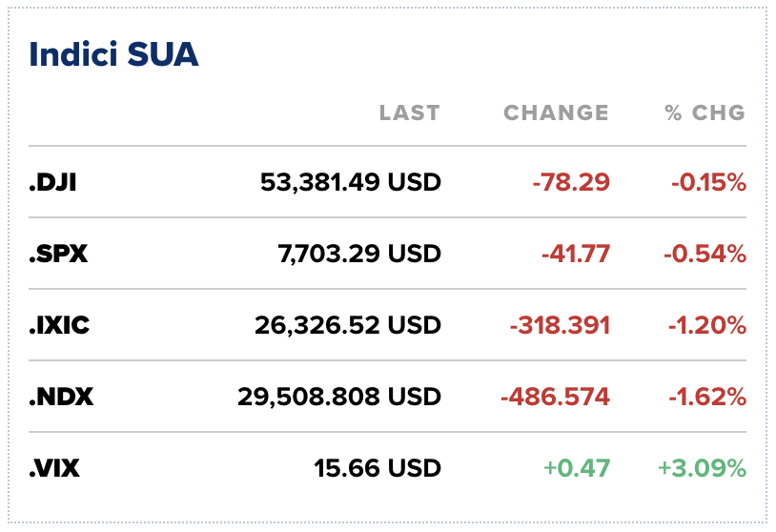Image resolution: width=776 pixels, height=532 pixels.
Task: Select the % CHG column header
Action: [x=705, y=113]
